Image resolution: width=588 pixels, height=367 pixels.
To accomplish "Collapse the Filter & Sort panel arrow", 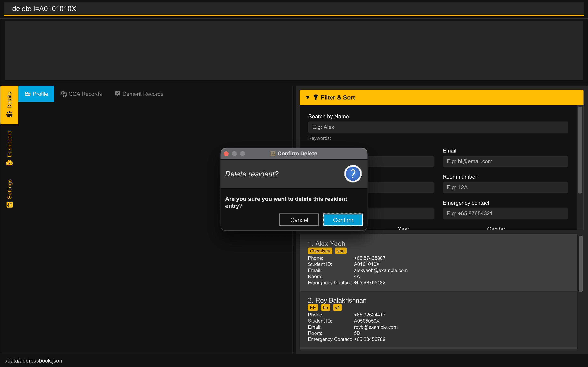I will tap(308, 97).
